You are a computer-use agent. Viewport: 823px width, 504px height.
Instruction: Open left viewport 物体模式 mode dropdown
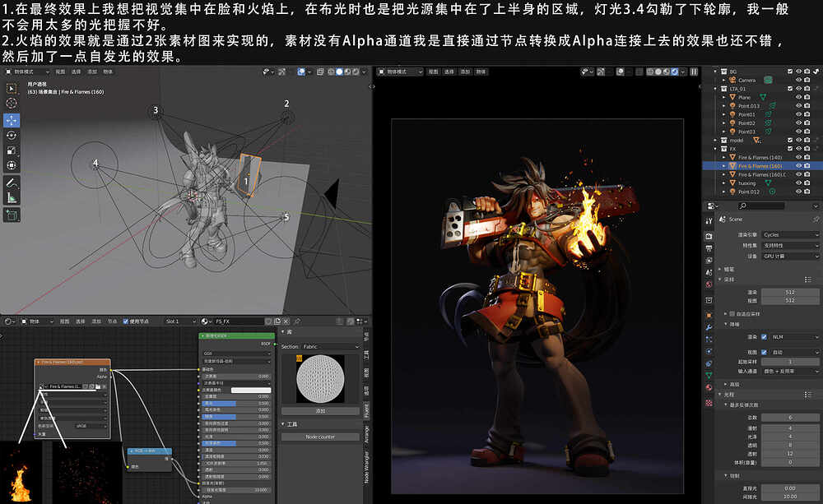pos(27,72)
